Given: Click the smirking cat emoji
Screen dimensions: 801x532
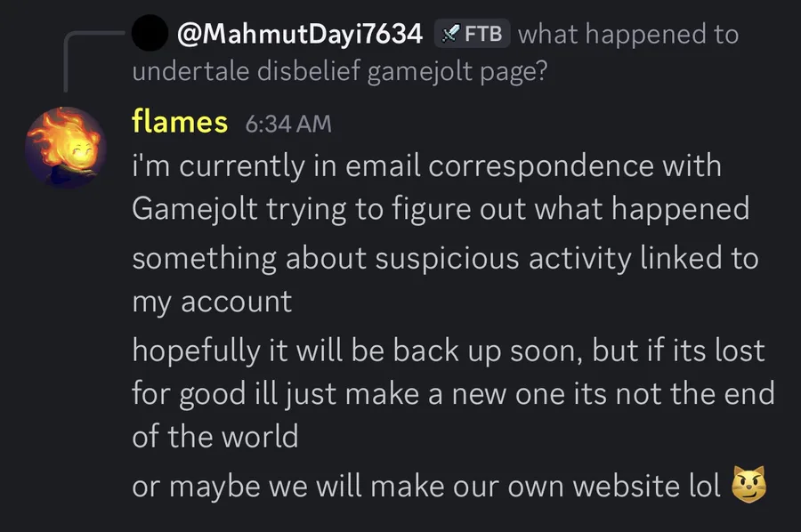Looking at the screenshot, I should [x=748, y=486].
